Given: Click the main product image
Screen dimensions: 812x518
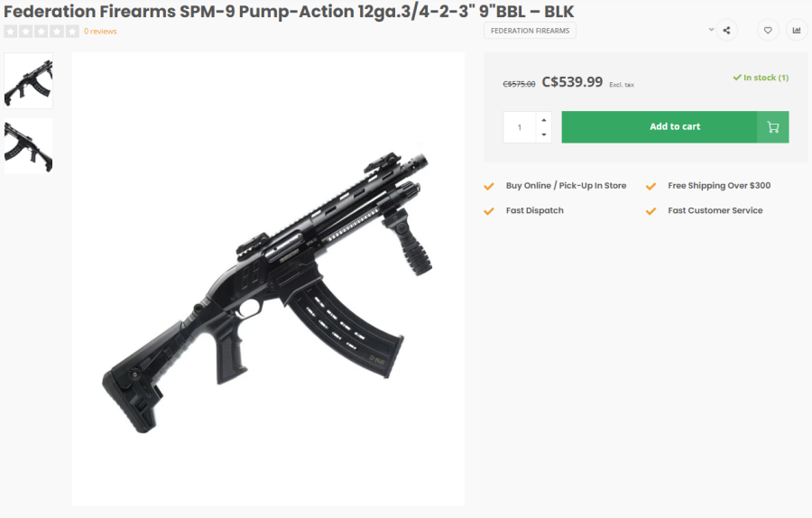Looking at the screenshot, I should click(x=268, y=278).
